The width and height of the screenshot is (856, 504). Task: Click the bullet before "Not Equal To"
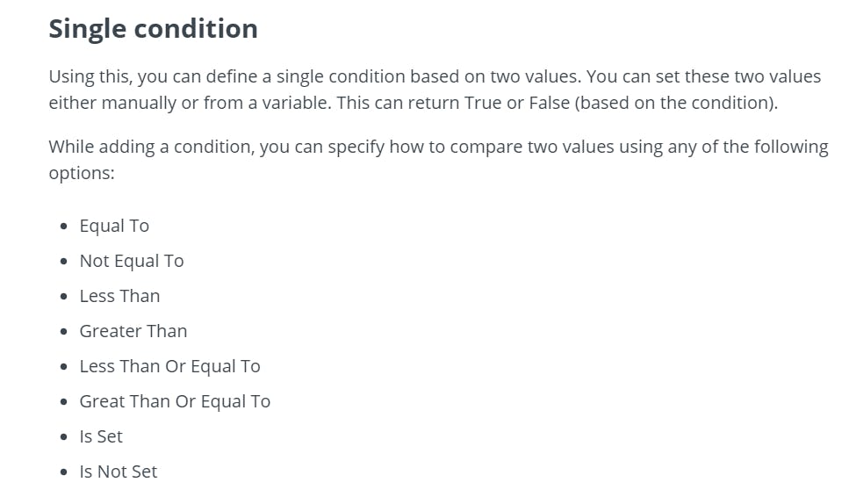point(64,262)
